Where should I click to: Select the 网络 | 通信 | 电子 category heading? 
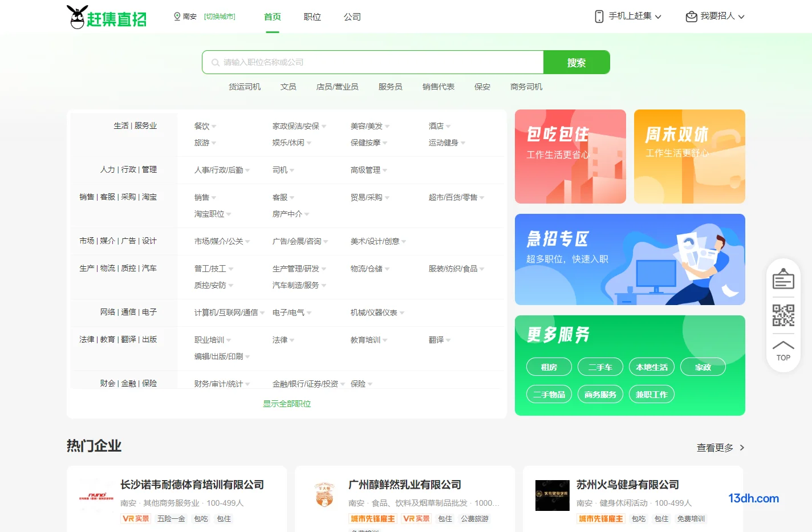pos(128,312)
